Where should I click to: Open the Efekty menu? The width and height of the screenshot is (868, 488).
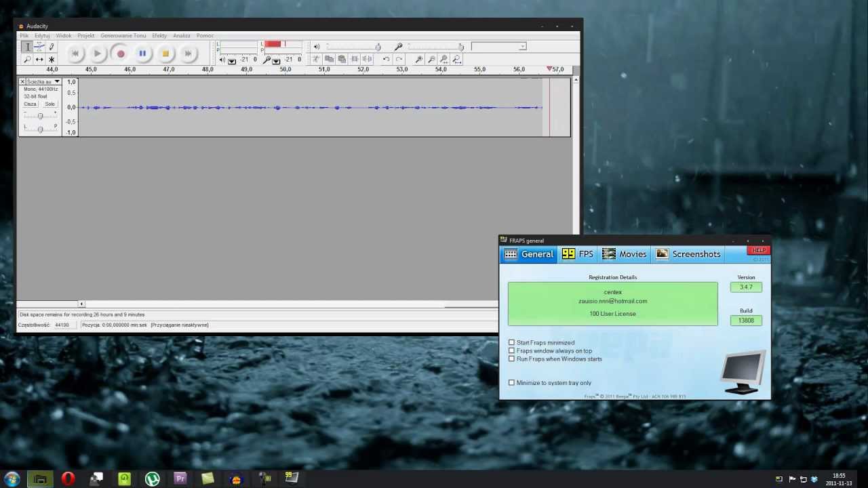click(159, 36)
